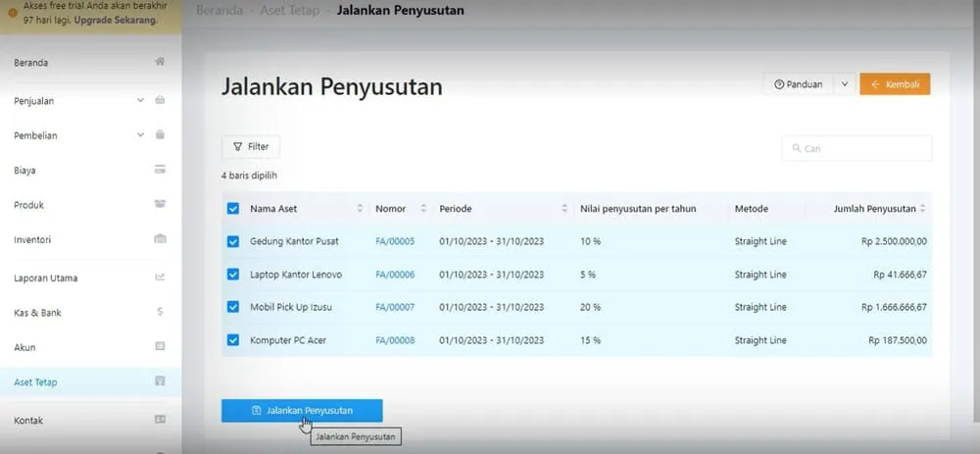Viewport: 980px width, 454px height.
Task: Focus the Cari search field
Action: click(857, 148)
